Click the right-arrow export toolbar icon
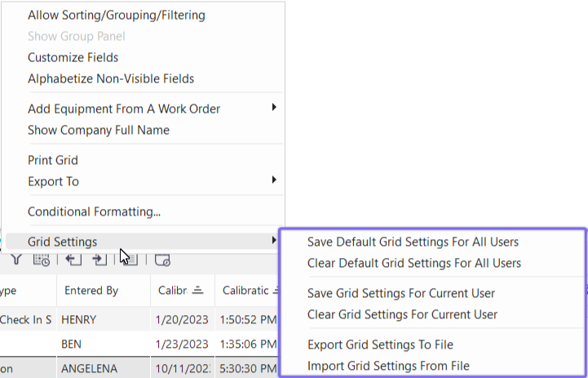 pyautogui.click(x=99, y=260)
